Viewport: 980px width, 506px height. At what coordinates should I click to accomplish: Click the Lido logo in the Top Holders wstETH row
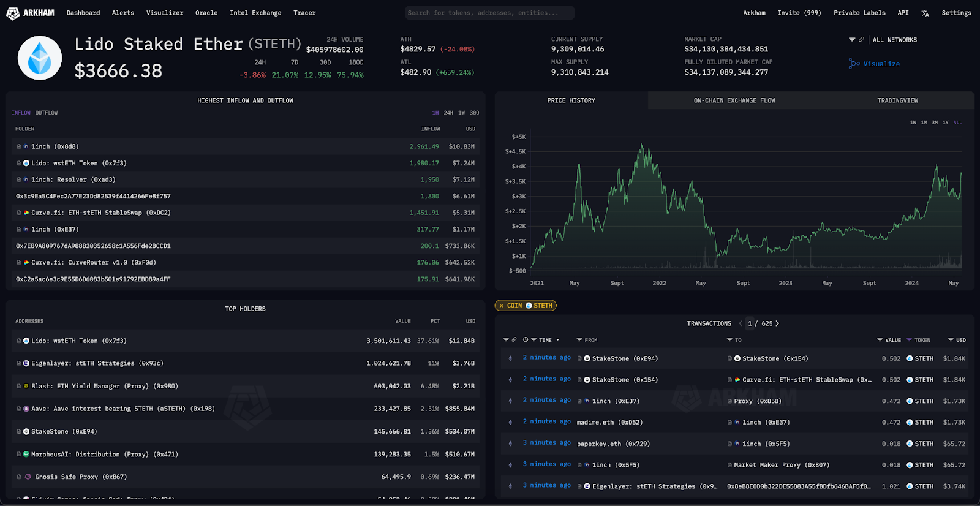point(26,341)
